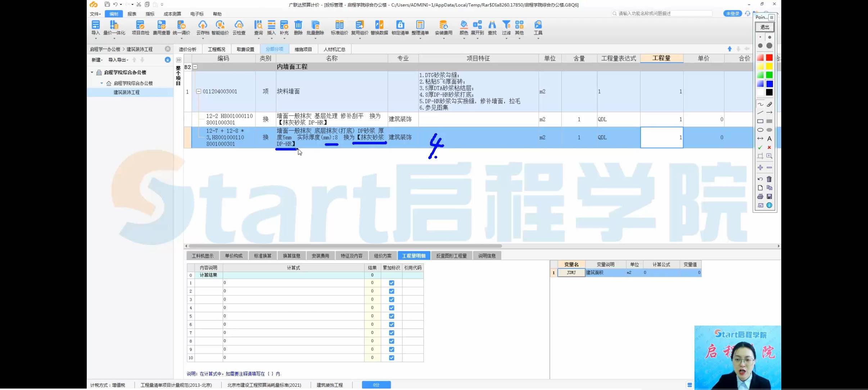Expand the 统一调价 dropdown arrow
868x390 pixels.
coord(181,38)
